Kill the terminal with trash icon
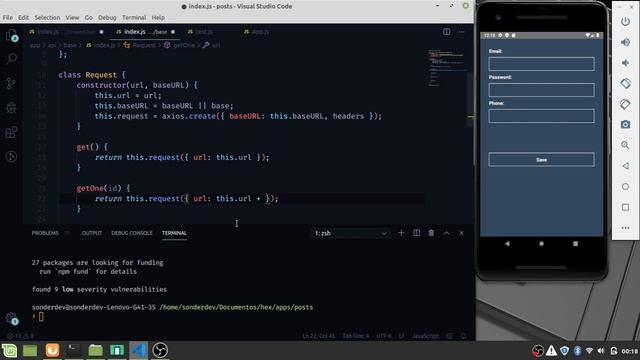Image resolution: width=640 pixels, height=360 pixels. (x=431, y=233)
